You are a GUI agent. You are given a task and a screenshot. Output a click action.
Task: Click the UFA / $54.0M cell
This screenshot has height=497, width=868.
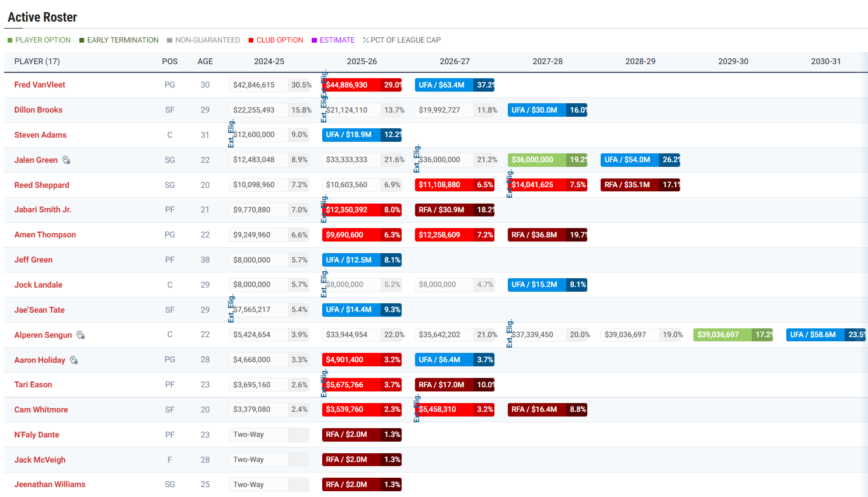point(640,160)
